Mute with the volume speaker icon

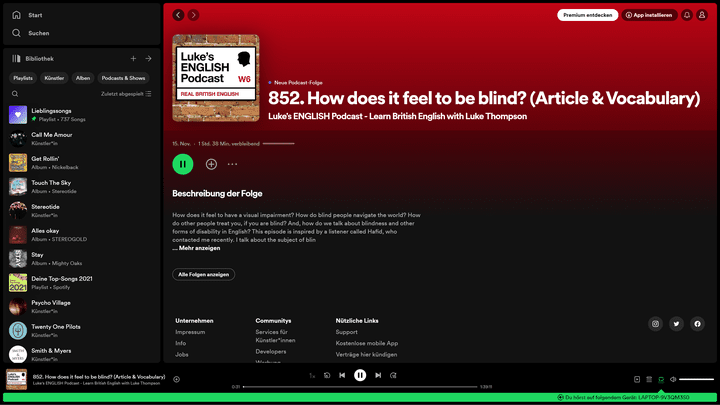point(673,379)
